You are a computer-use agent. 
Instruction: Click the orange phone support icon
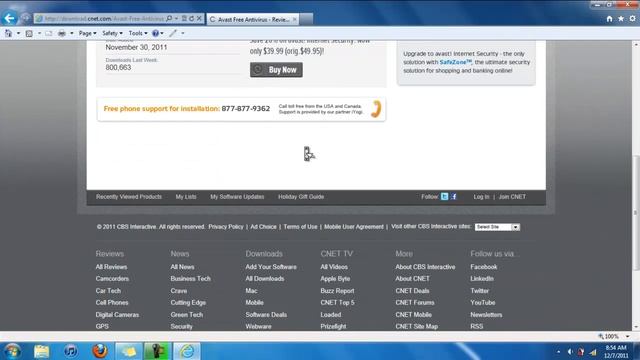point(376,109)
